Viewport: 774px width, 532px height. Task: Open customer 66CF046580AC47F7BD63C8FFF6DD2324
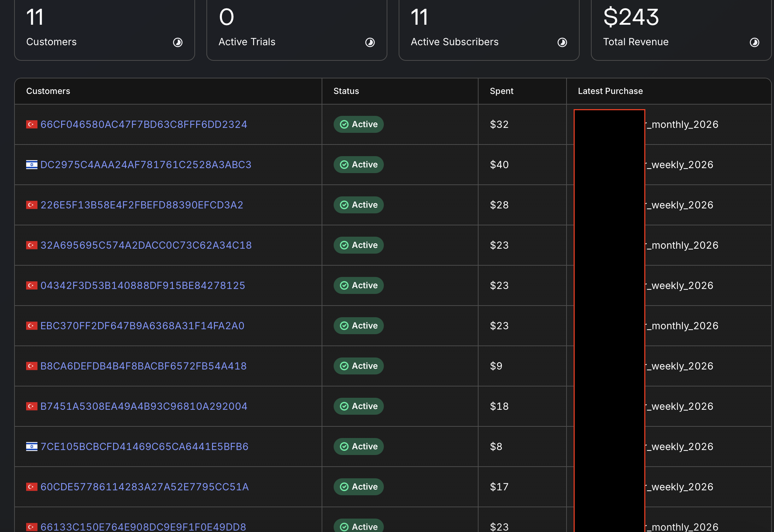click(x=144, y=124)
